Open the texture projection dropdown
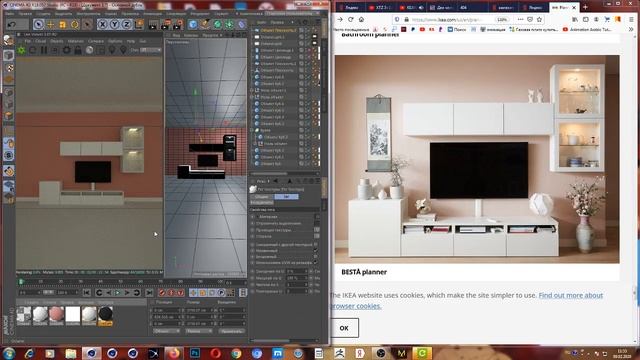The image size is (640, 360). 317,230
